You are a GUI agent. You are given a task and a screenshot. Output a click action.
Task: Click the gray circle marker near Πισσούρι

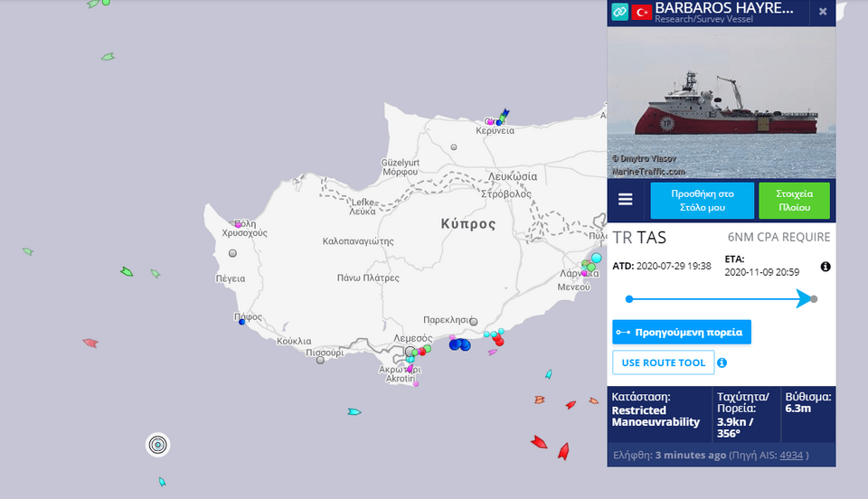tap(320, 360)
